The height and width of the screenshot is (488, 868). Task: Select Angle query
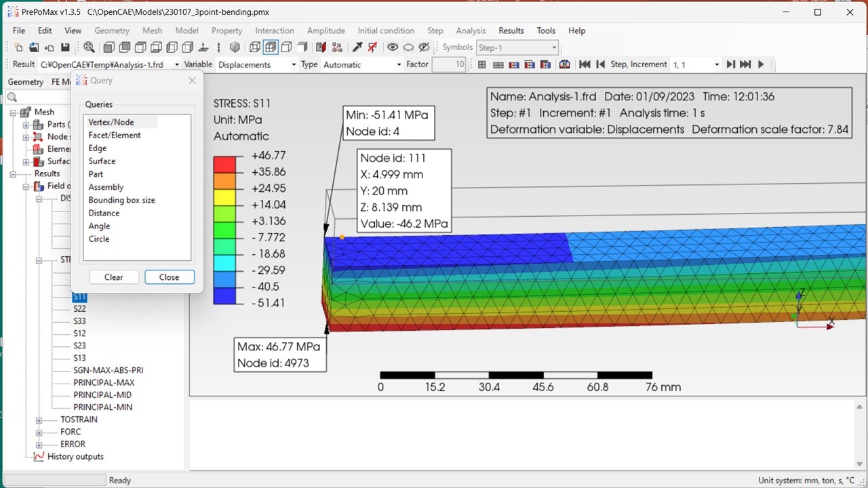(99, 226)
